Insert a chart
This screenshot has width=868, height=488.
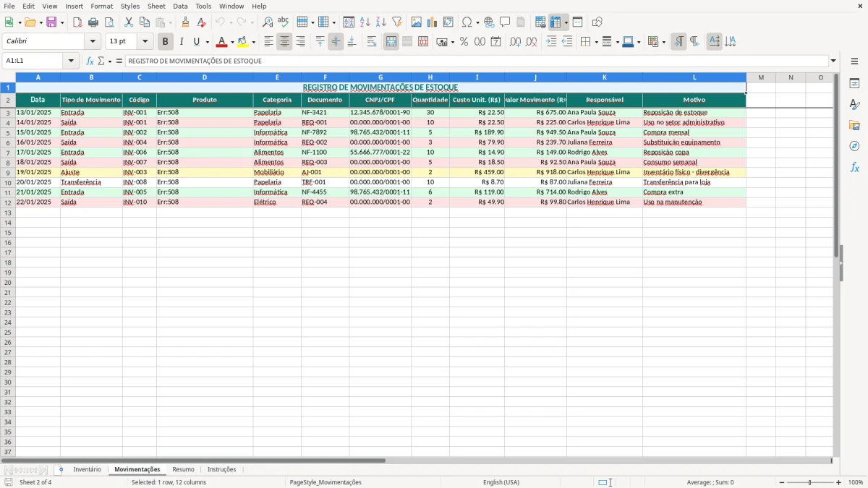(433, 22)
